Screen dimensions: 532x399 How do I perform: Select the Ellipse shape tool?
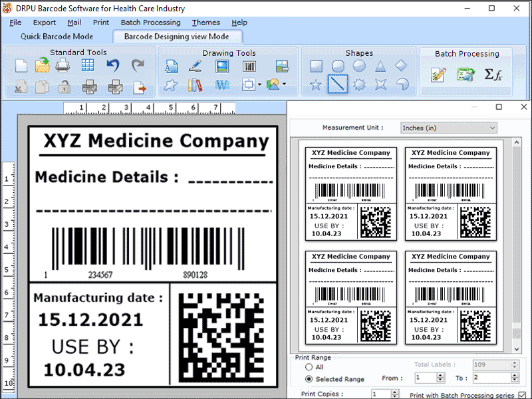click(359, 65)
